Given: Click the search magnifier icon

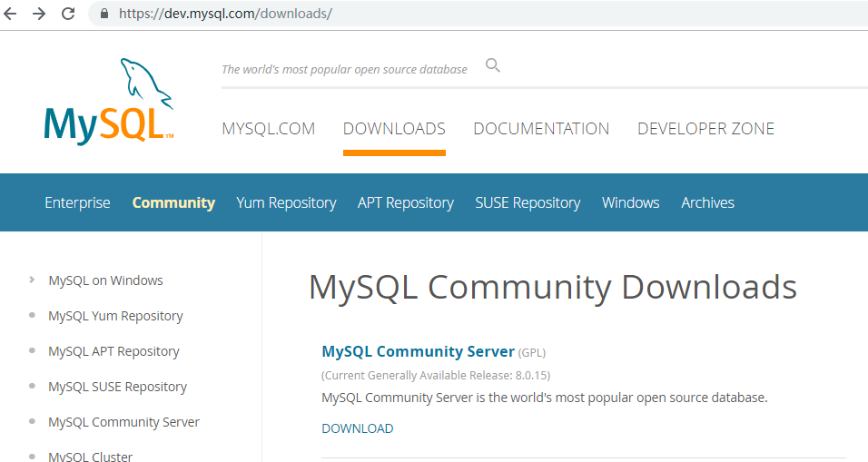Looking at the screenshot, I should (493, 65).
